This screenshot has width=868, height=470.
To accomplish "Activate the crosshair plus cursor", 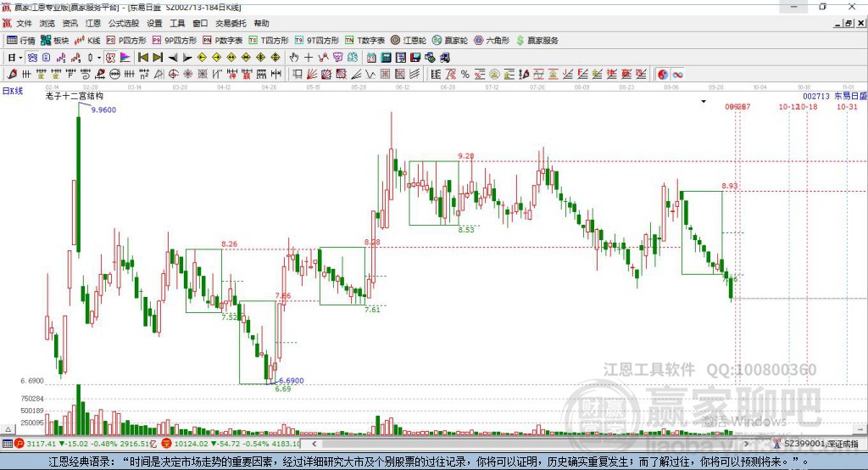I will click(309, 58).
